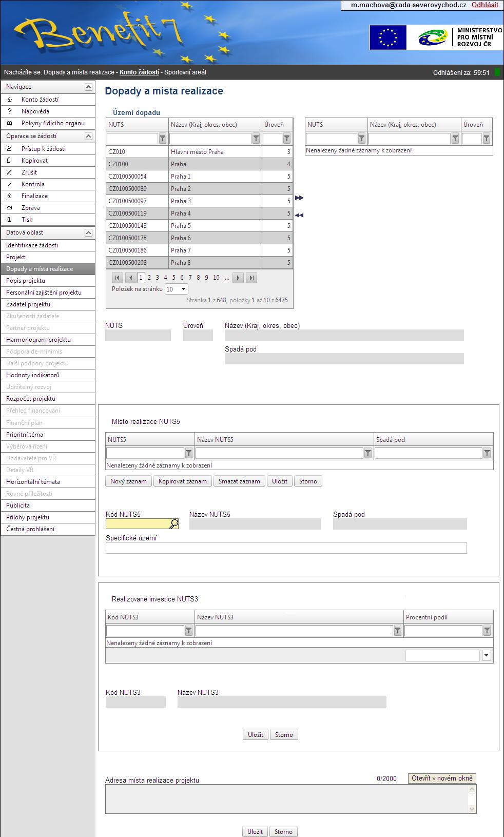Open Harmonogram projektu section
The width and height of the screenshot is (504, 837).
click(x=48, y=340)
